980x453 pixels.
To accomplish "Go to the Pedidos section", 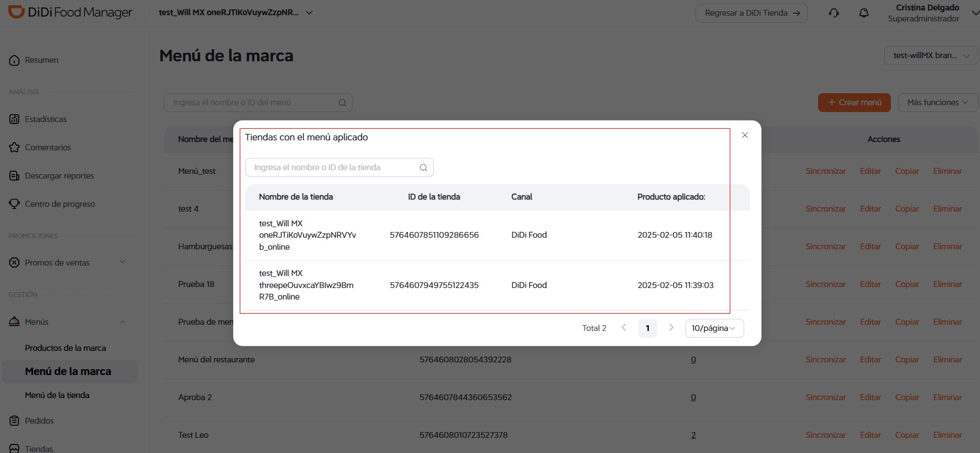I will [x=39, y=421].
